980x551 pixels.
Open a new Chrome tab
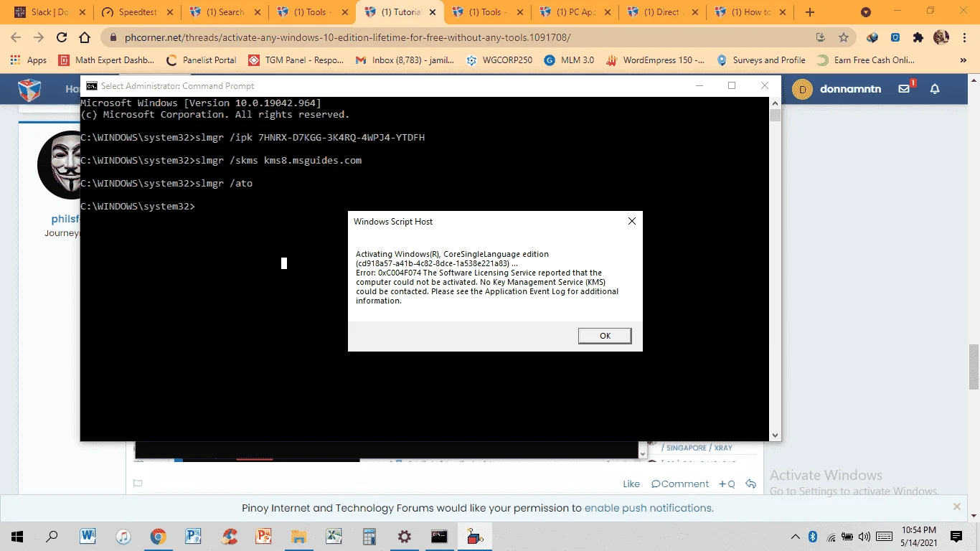point(810,12)
